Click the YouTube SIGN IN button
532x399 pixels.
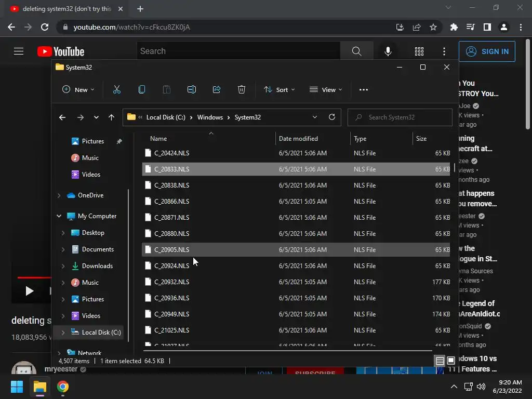pos(487,51)
